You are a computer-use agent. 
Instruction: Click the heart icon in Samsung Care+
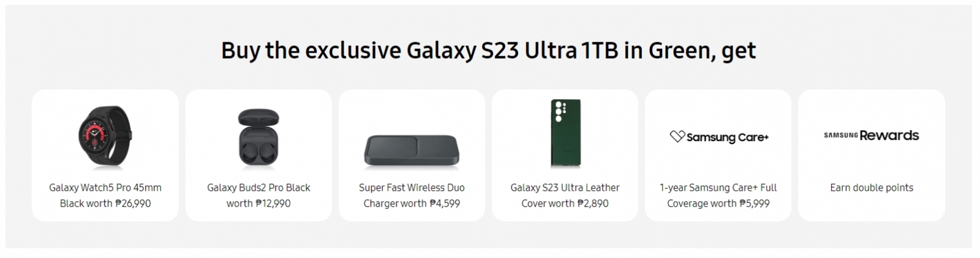point(677,137)
